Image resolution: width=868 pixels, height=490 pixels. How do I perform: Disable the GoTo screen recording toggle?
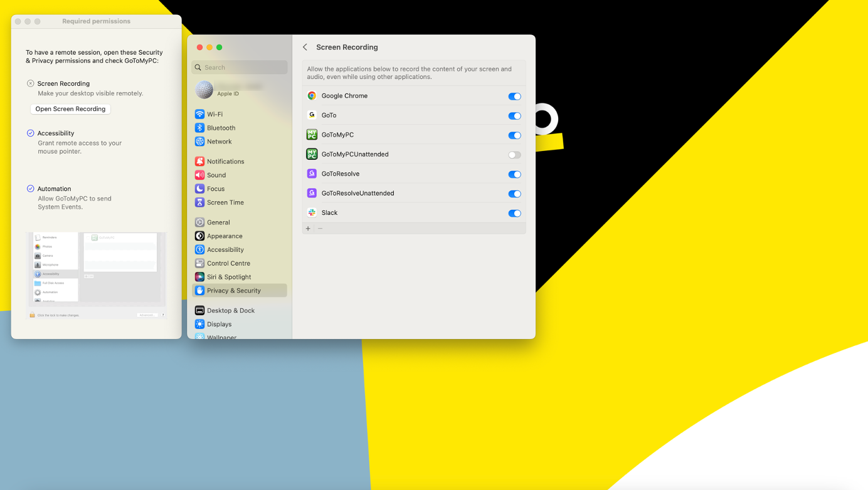point(514,116)
